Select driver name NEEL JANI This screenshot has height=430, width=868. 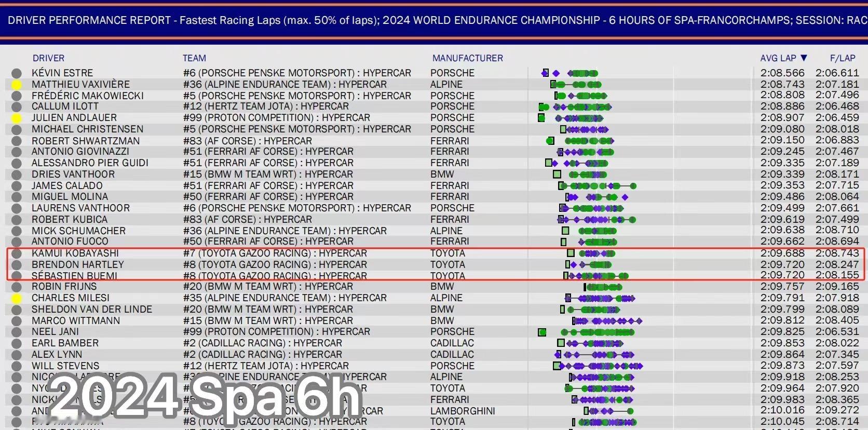click(55, 332)
